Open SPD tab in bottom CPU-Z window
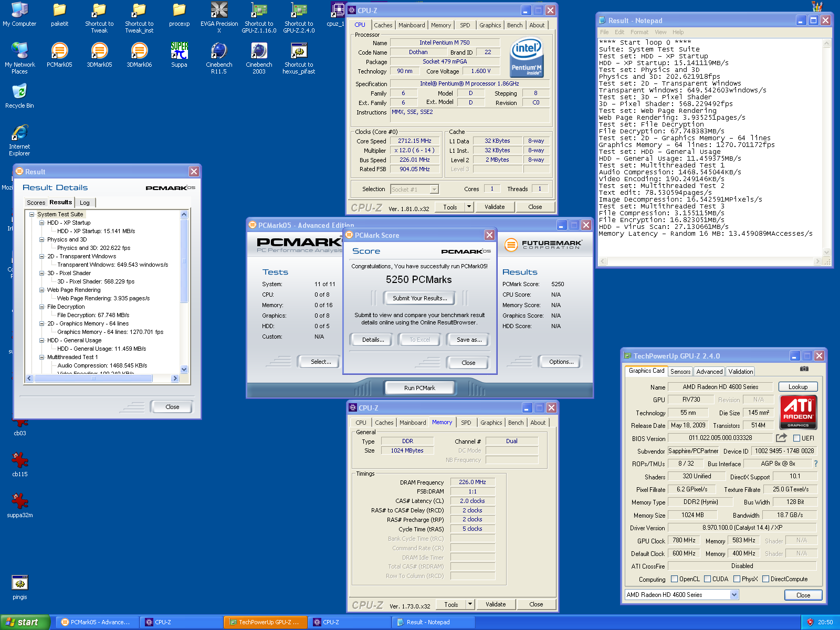Image resolution: width=840 pixels, height=630 pixels. coord(466,423)
